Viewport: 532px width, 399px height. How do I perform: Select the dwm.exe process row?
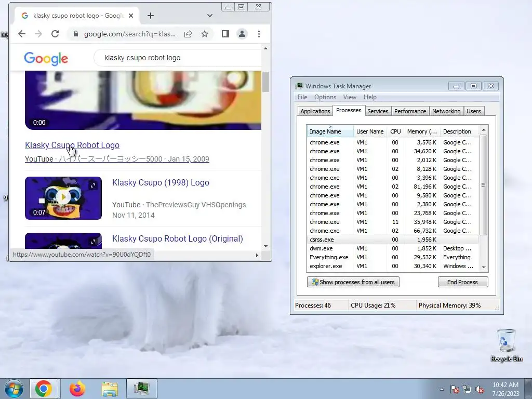tap(393, 248)
